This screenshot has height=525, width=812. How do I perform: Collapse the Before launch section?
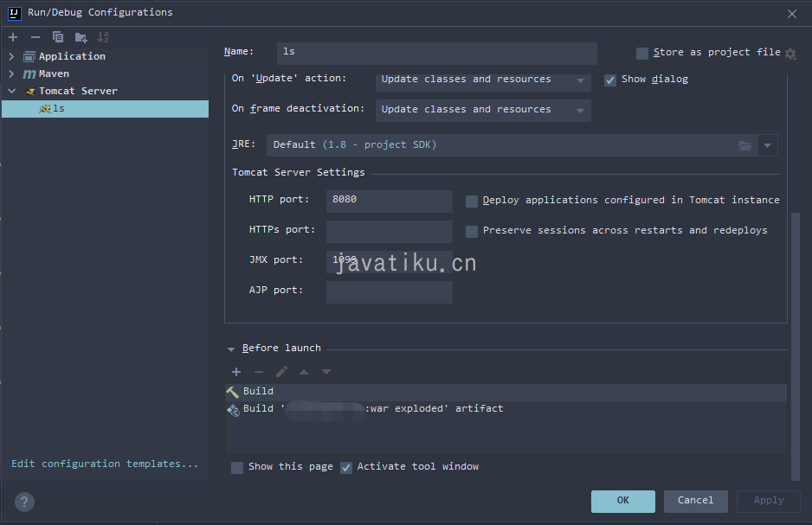(231, 349)
